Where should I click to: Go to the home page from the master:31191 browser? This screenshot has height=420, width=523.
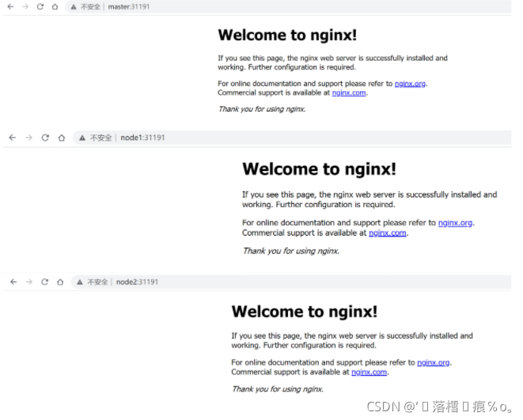click(x=55, y=6)
